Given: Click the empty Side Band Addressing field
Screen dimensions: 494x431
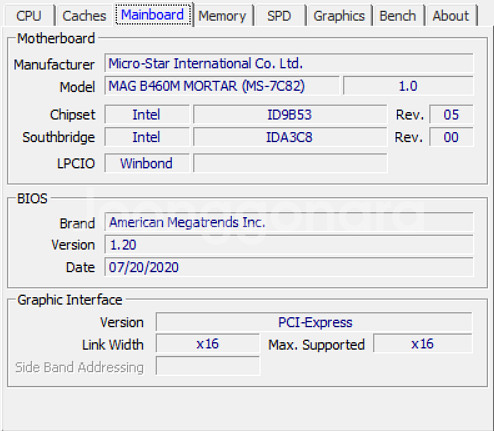Looking at the screenshot, I should click(207, 366).
